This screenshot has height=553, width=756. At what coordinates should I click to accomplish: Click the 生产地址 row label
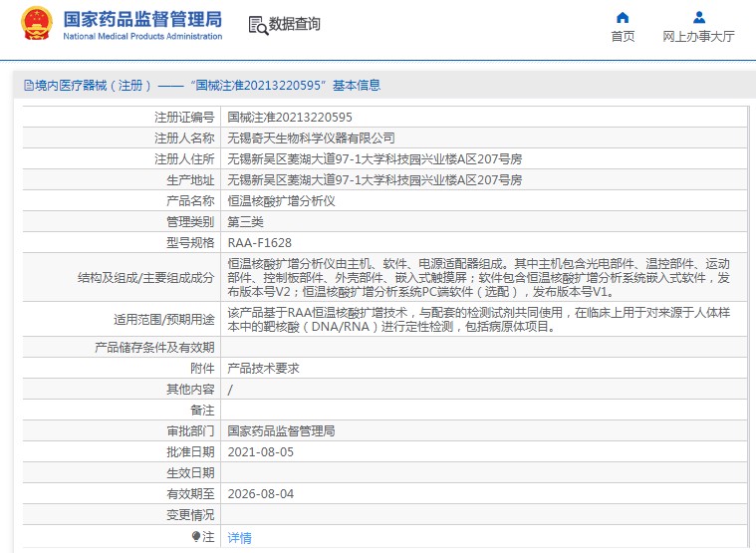pyautogui.click(x=190, y=179)
